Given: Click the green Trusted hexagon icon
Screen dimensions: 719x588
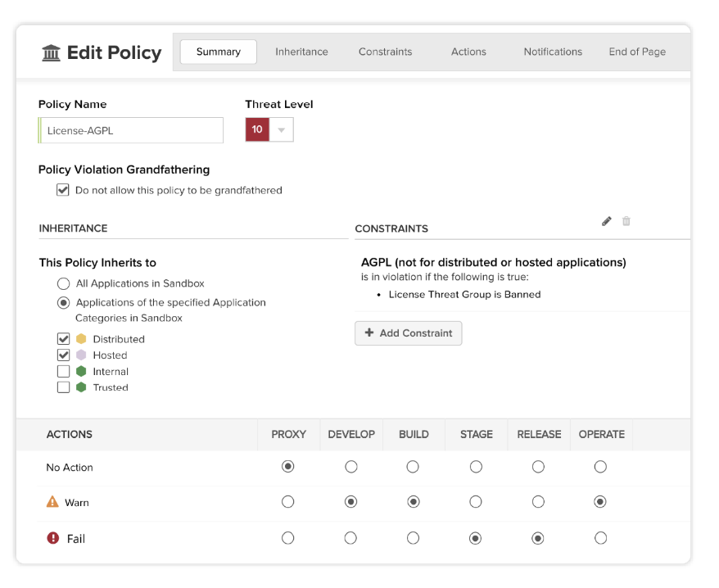Looking at the screenshot, I should (81, 387).
